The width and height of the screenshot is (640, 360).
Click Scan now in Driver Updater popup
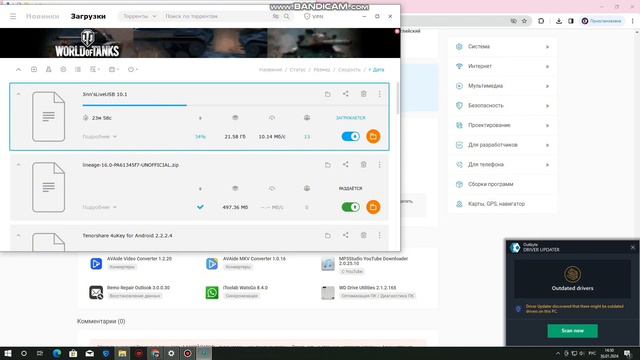(573, 331)
